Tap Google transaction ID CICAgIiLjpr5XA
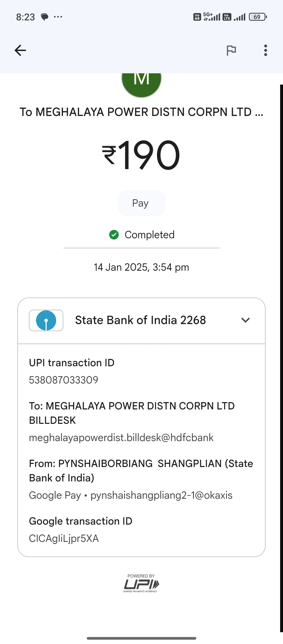Image resolution: width=283 pixels, height=644 pixels. 64,538
